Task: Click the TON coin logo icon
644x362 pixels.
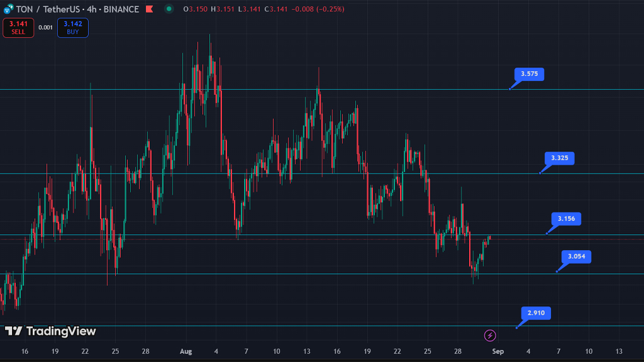Action: [x=8, y=9]
